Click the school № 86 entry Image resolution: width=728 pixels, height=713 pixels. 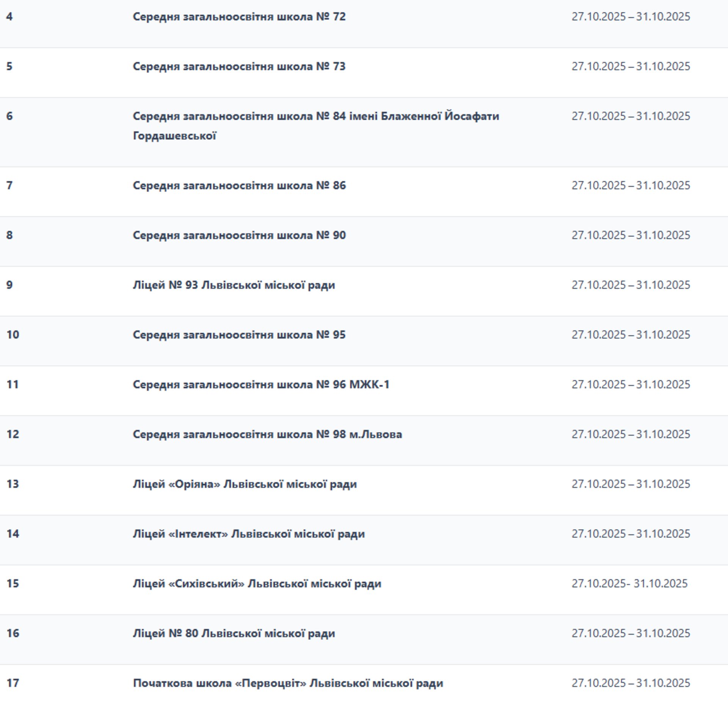pos(239,185)
